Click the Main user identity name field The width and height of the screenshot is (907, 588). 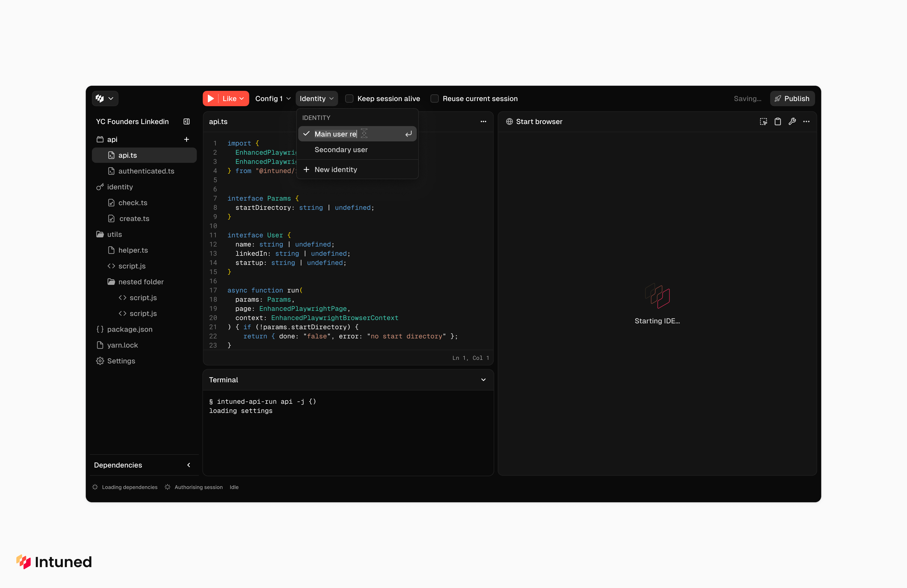(336, 134)
